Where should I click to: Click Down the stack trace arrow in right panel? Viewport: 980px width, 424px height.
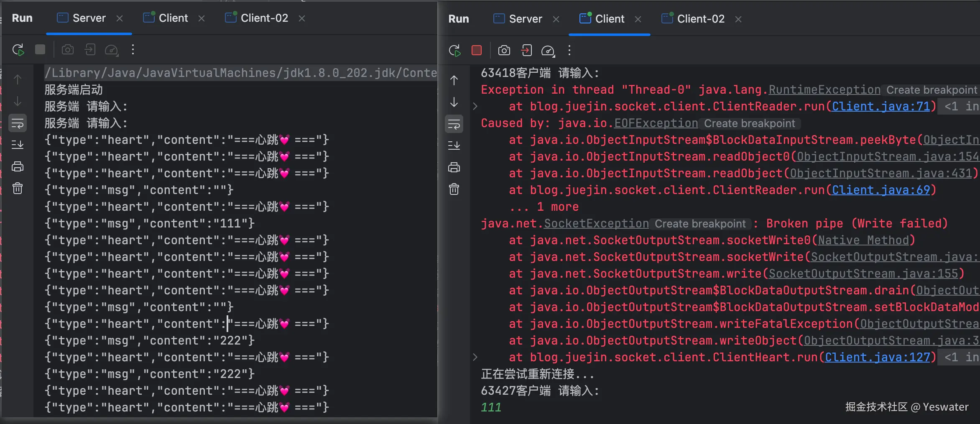click(454, 102)
